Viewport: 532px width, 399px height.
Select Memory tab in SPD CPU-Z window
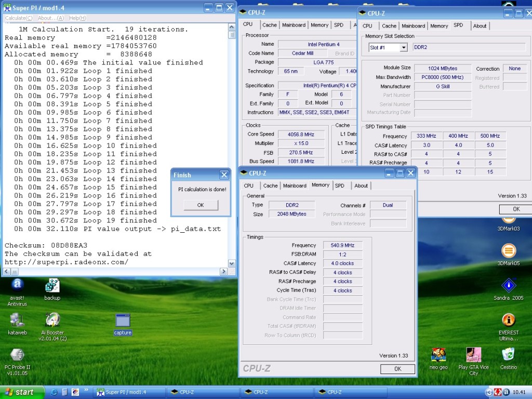pyautogui.click(x=439, y=26)
